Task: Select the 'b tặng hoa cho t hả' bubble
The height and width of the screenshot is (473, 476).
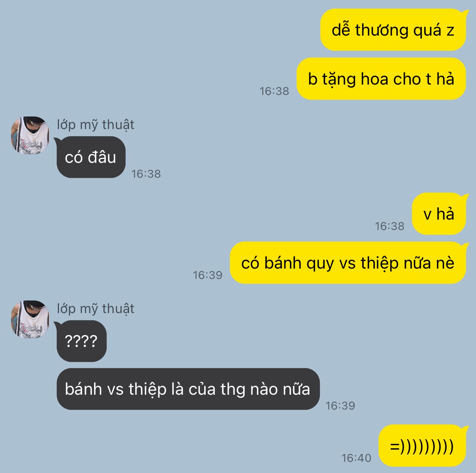Action: tap(381, 79)
